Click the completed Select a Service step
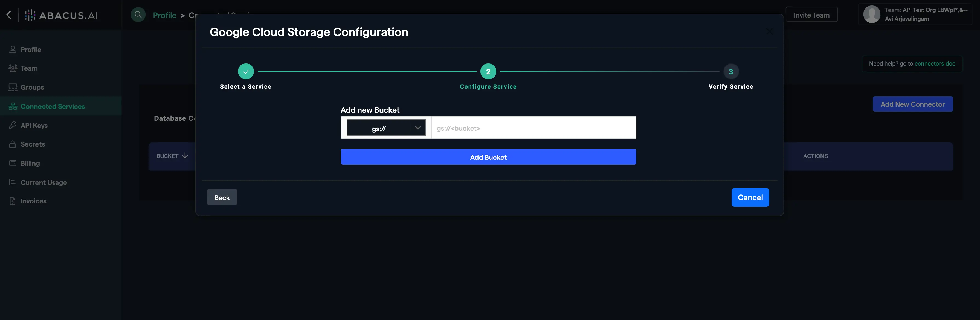 pyautogui.click(x=246, y=72)
